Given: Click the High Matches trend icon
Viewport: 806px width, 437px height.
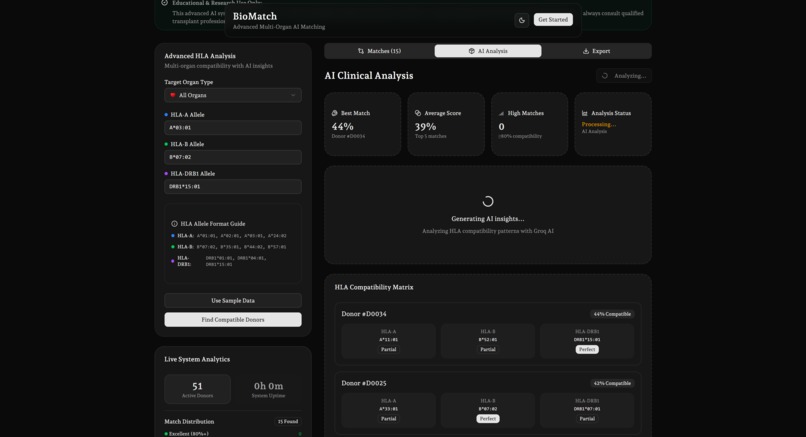Looking at the screenshot, I should pyautogui.click(x=501, y=113).
